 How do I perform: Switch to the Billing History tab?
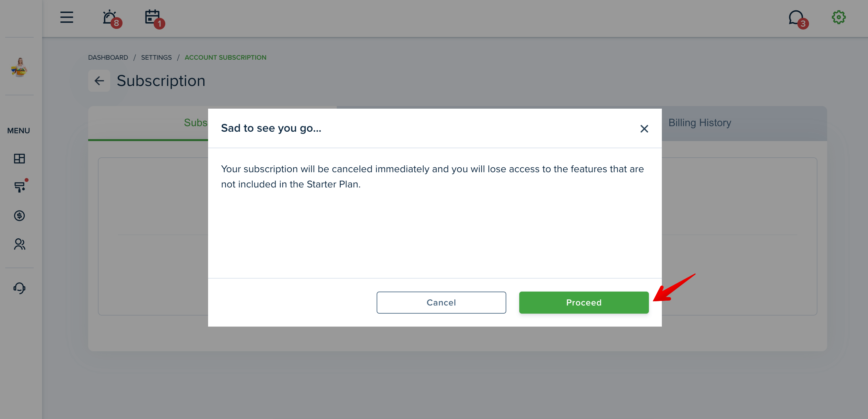(699, 122)
